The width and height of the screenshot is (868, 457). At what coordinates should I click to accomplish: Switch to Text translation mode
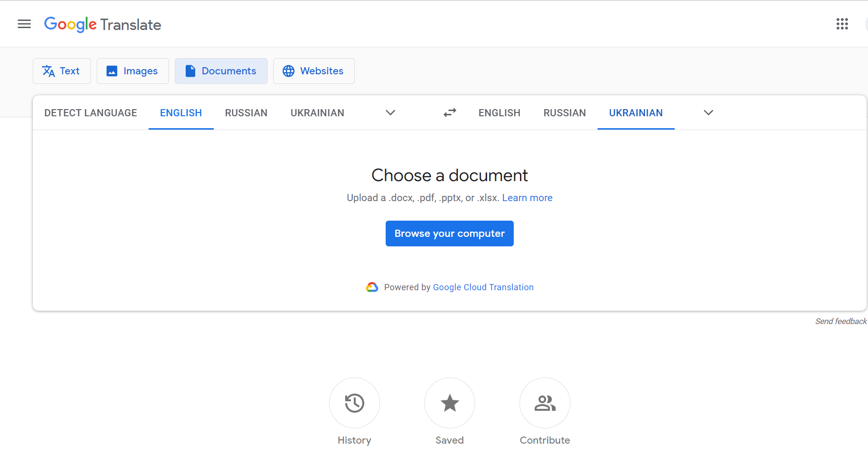[x=61, y=71]
